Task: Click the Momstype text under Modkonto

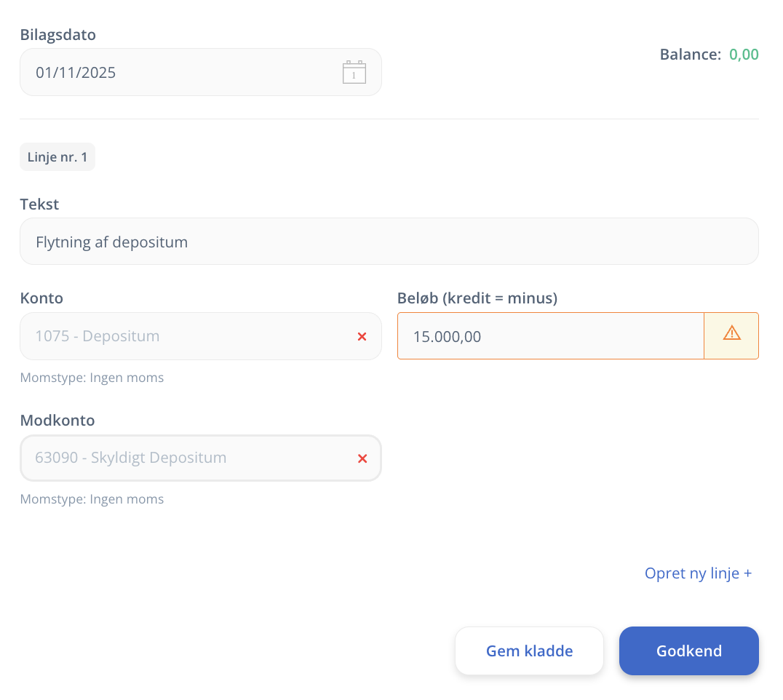Action: pos(92,499)
